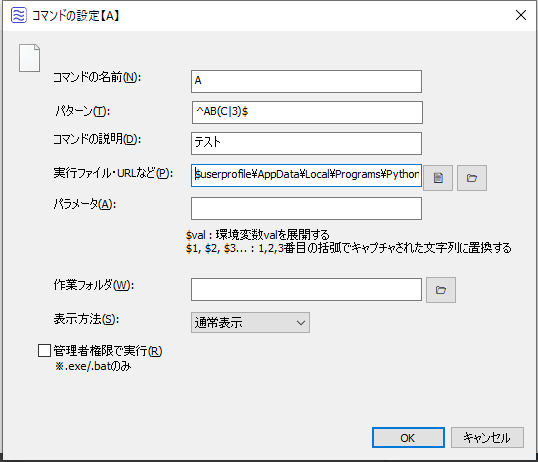Click the blank document command icon
Viewport: 538px width, 462px height.
point(30,58)
